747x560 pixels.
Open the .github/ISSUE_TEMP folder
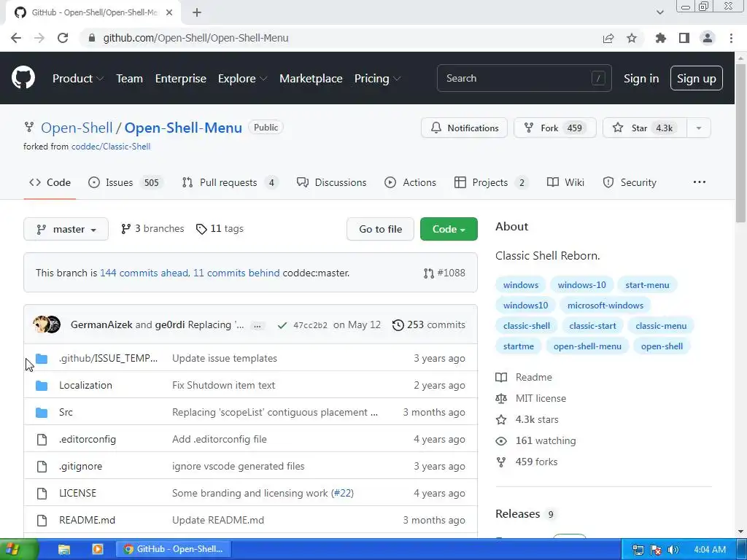click(108, 358)
